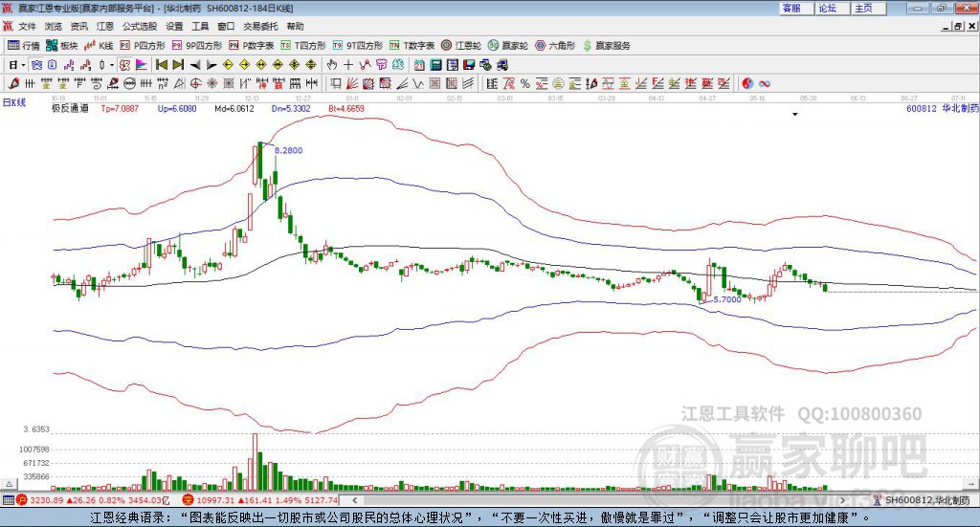The width and height of the screenshot is (980, 527).
Task: Open the 浏览 menu
Action: (54, 26)
